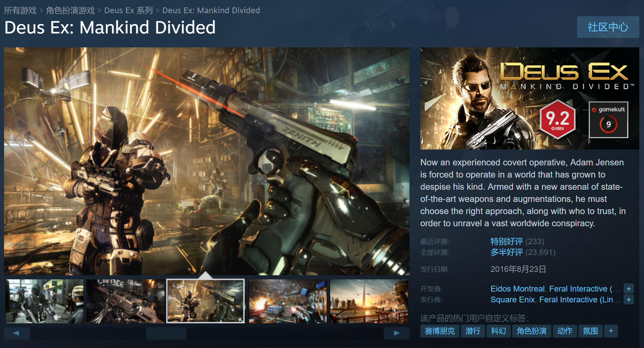Select the 动作 tag
The image size is (644, 348).
coord(565,331)
